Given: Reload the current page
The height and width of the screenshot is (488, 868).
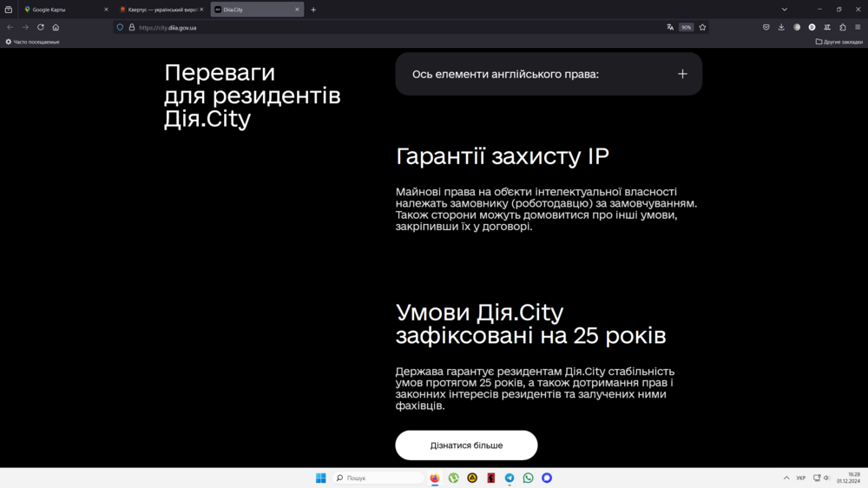Looking at the screenshot, I should tap(41, 27).
